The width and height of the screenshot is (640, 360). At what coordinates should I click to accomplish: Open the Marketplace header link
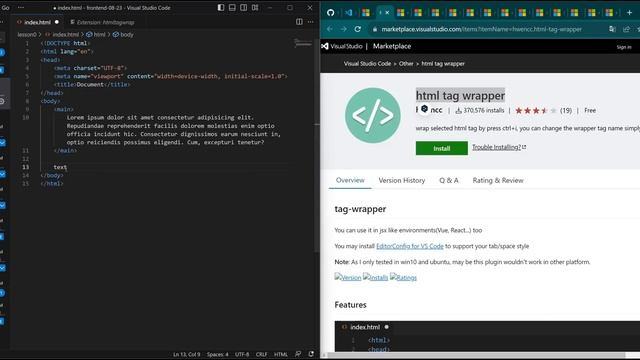pos(392,46)
